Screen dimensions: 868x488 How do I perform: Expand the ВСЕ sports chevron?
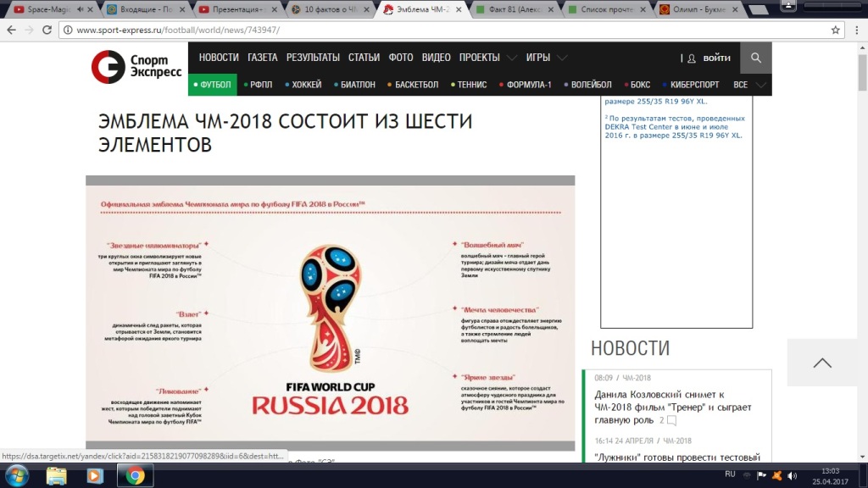click(761, 85)
